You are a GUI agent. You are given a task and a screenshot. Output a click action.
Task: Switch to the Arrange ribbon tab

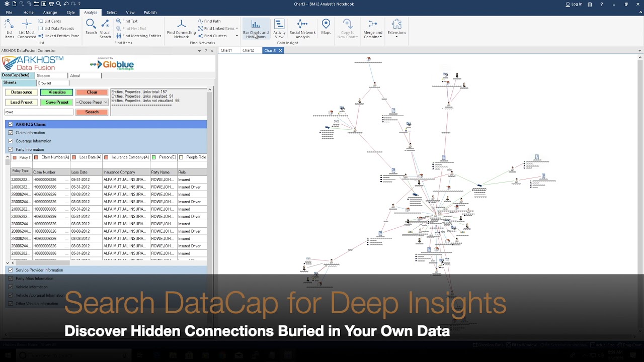click(x=50, y=12)
